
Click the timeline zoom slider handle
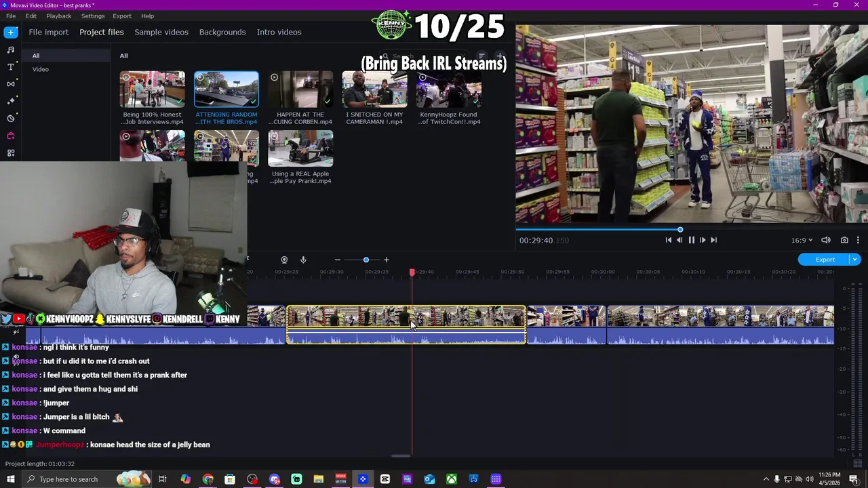coord(366,260)
